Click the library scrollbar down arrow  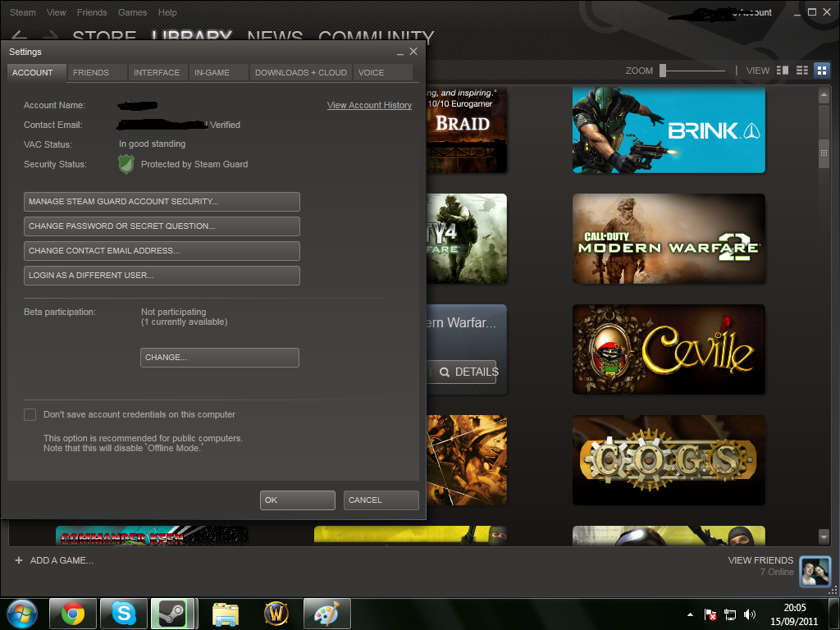pyautogui.click(x=823, y=536)
